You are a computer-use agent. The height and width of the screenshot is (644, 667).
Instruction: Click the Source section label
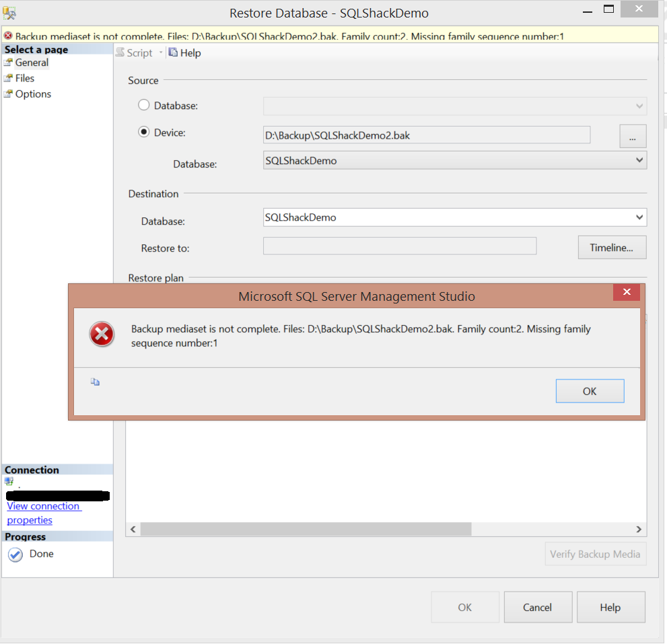click(143, 80)
